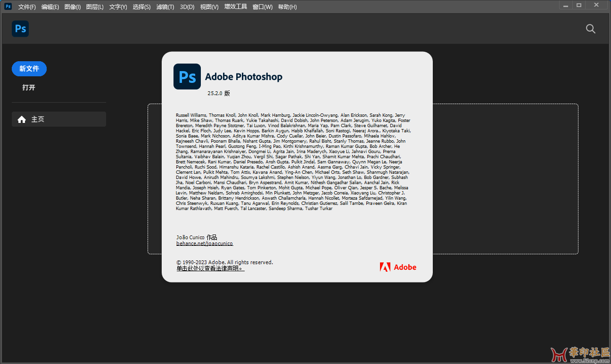
Task: Click the Photoshop home logo icon
Action: tap(20, 29)
